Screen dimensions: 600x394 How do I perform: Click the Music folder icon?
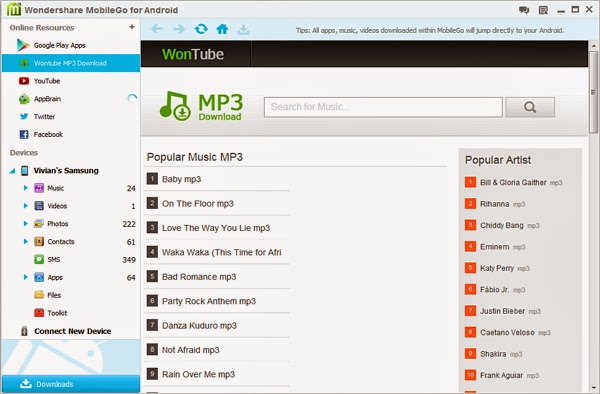pos(39,188)
